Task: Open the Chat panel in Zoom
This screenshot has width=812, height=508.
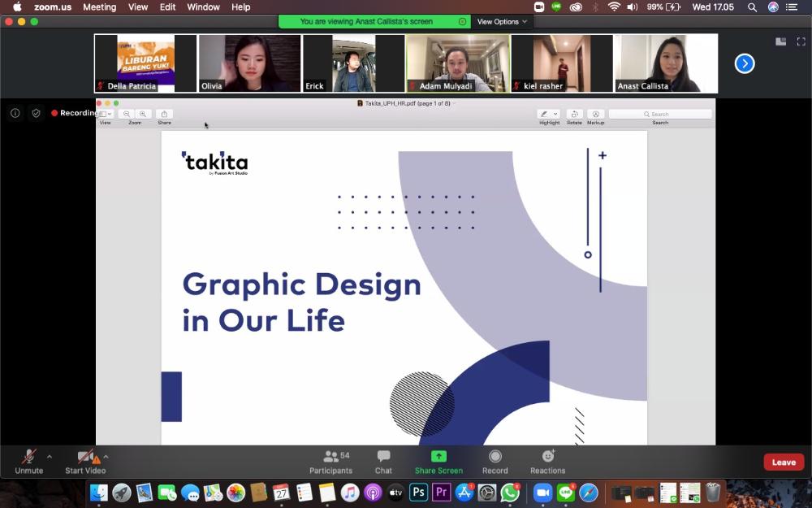Action: click(x=382, y=462)
